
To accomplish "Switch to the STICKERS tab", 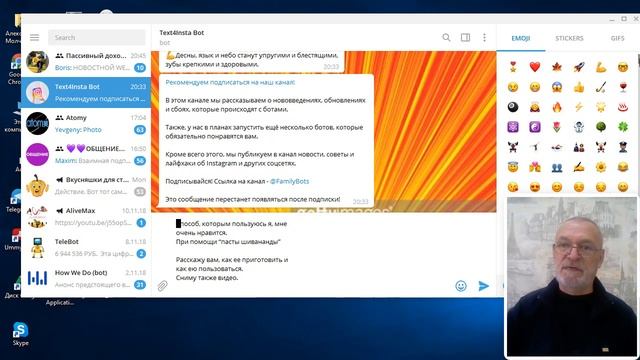I will [x=569, y=38].
